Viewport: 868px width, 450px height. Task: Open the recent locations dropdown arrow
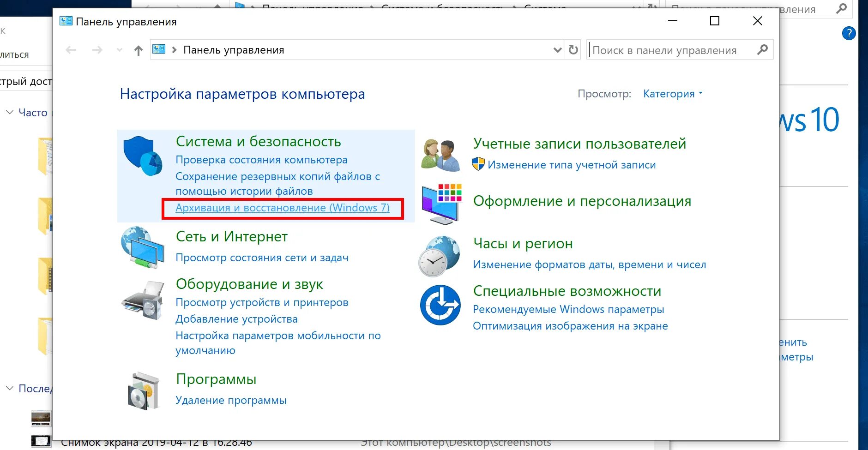tap(120, 50)
